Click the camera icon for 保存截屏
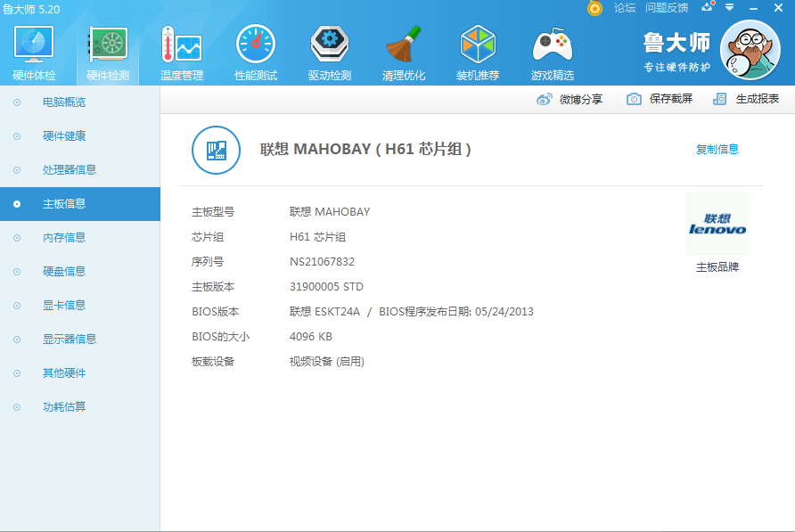Viewport: 795px width, 532px height. 634,99
